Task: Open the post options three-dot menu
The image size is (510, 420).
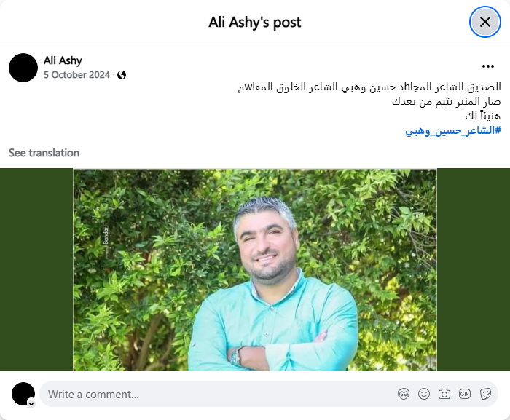Action: [488, 66]
